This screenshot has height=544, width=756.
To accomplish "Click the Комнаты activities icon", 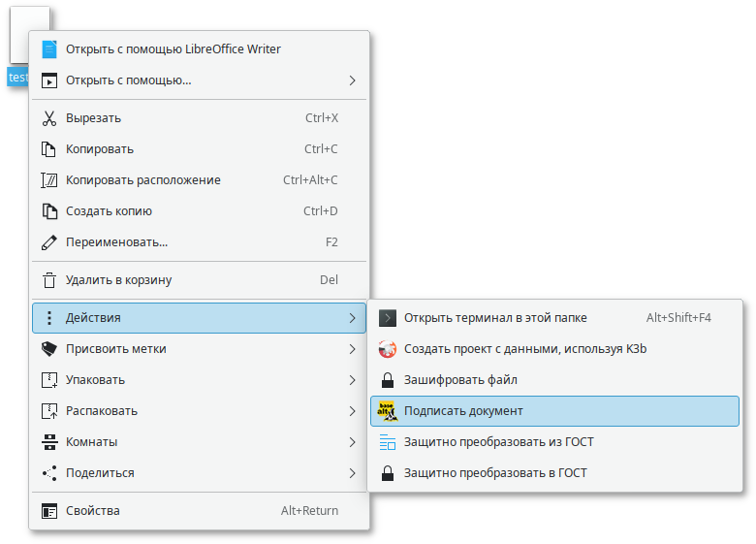I will click(x=49, y=442).
